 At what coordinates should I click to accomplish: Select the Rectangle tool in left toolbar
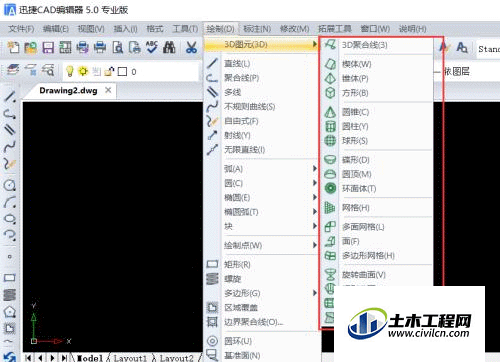coord(10,278)
